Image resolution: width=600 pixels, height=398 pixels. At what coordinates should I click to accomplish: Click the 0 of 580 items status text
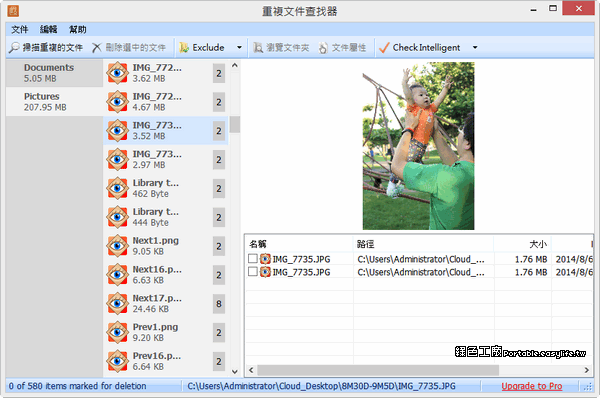pyautogui.click(x=78, y=386)
